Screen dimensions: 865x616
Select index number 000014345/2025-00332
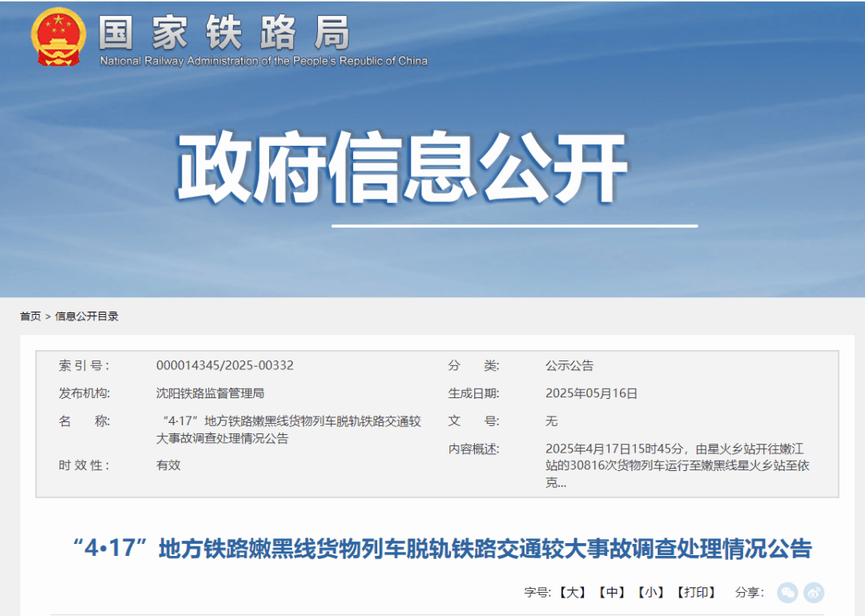pyautogui.click(x=224, y=365)
